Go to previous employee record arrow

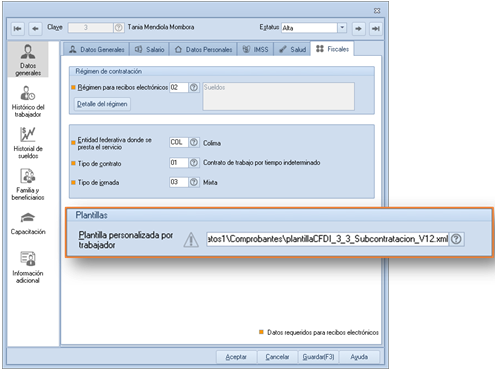click(35, 29)
